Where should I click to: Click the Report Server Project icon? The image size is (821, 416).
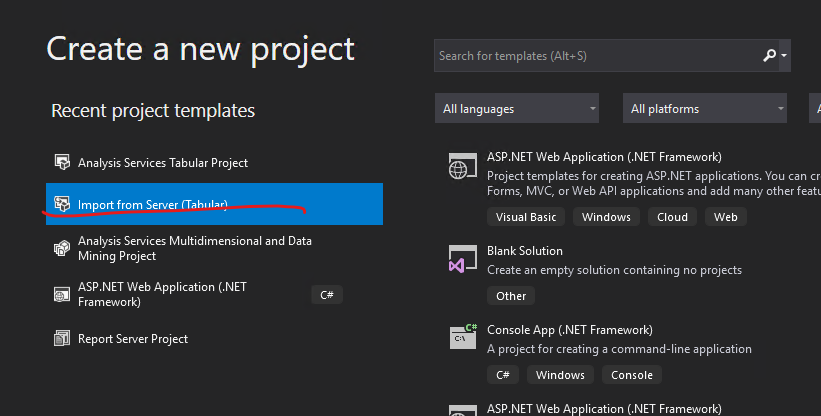coord(62,339)
